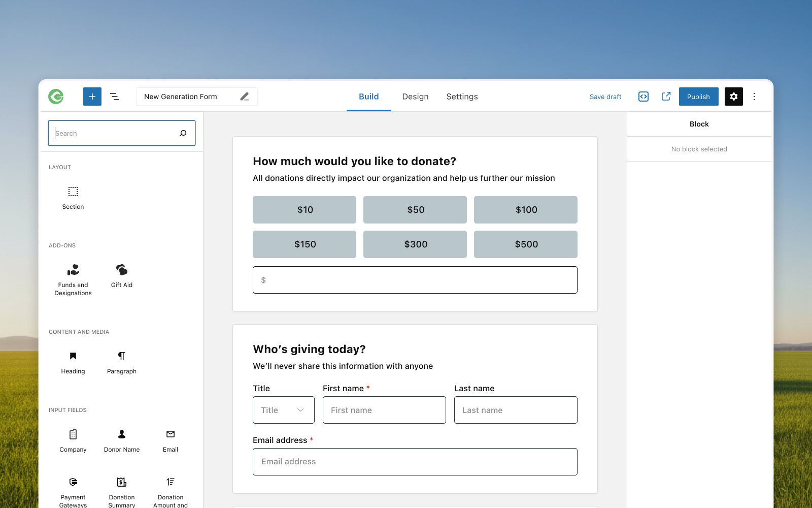Focus the block Search field
This screenshot has height=508, width=812.
pyautogui.click(x=122, y=133)
